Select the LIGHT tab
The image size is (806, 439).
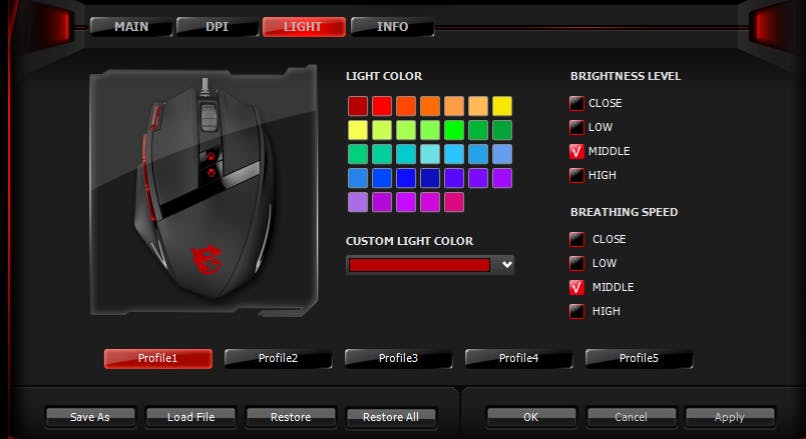303,27
